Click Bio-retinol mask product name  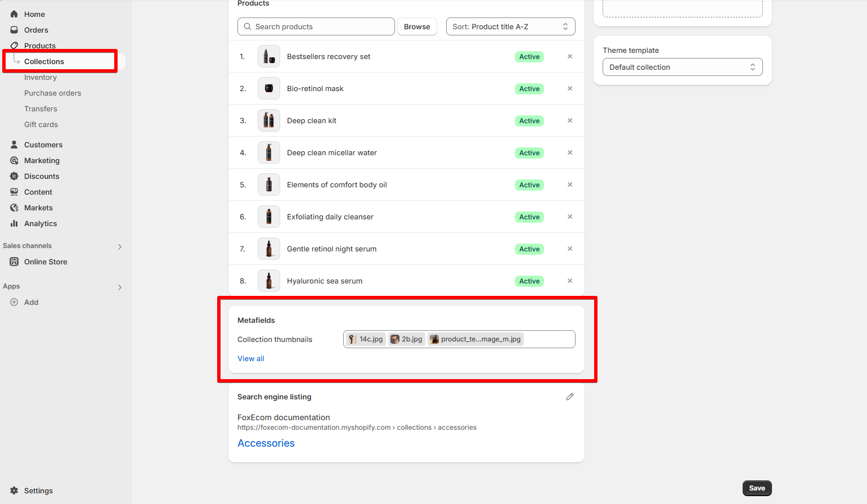pyautogui.click(x=315, y=88)
